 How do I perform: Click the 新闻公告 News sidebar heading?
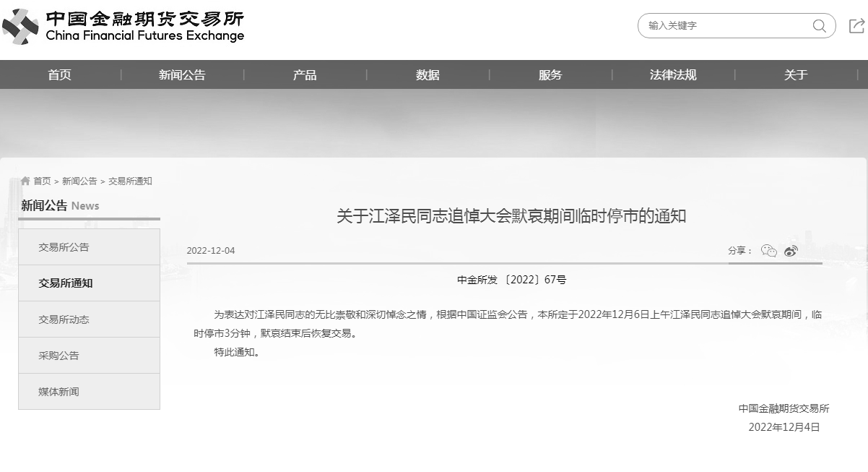click(60, 206)
